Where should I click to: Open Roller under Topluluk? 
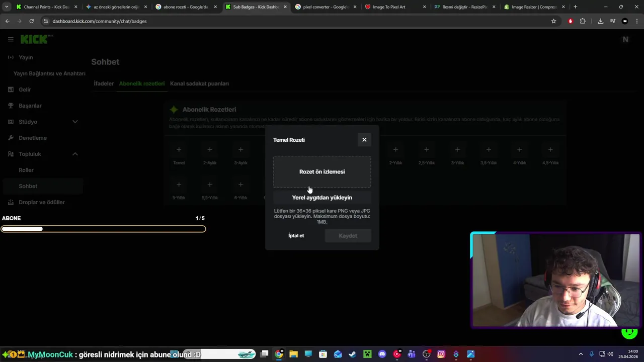[x=26, y=170]
